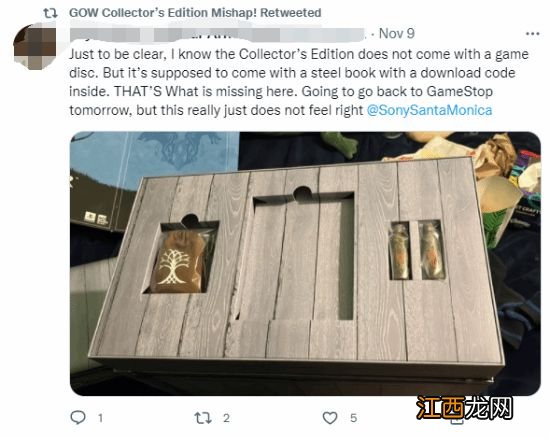Click the two vials in the photo
550x438 pixels.
[417, 251]
